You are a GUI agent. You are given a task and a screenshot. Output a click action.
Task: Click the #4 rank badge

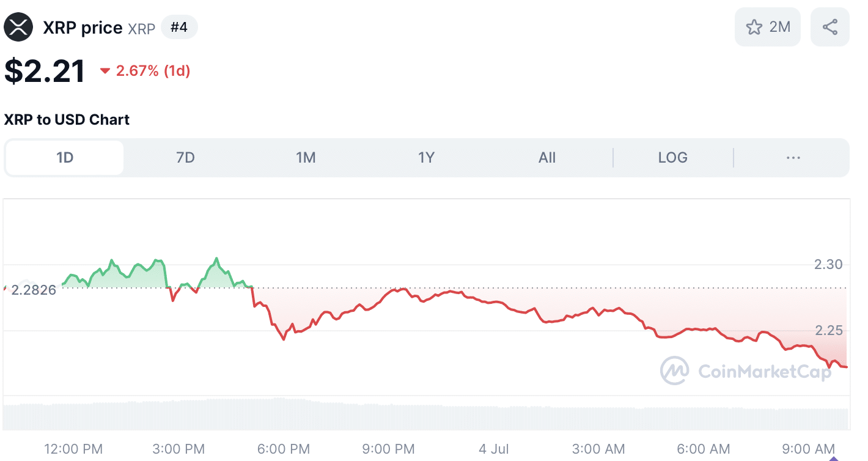coord(179,28)
